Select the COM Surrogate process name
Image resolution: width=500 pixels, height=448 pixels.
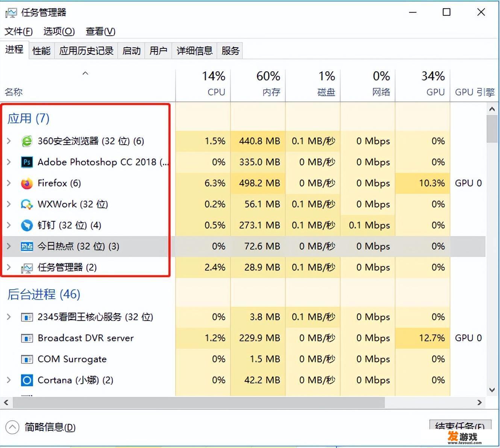pyautogui.click(x=72, y=359)
